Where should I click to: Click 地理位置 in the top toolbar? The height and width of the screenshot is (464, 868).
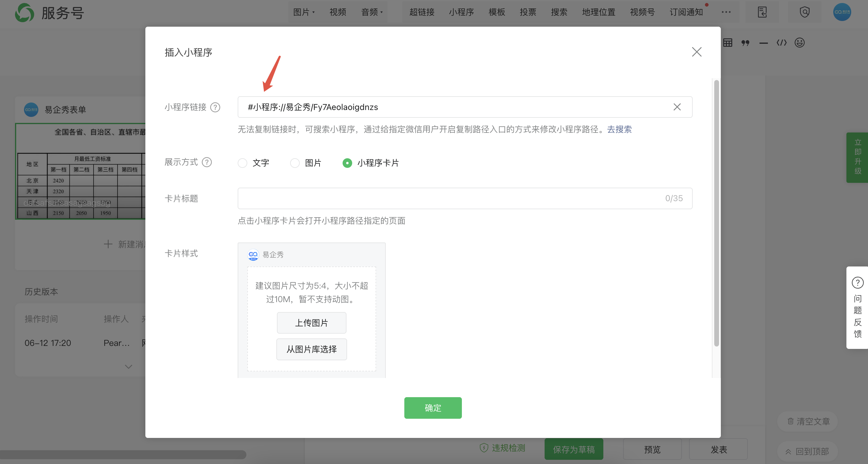[x=599, y=12]
